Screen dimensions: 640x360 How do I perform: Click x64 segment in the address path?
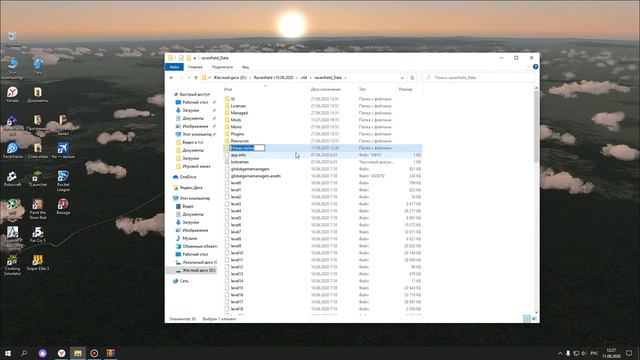click(x=304, y=78)
